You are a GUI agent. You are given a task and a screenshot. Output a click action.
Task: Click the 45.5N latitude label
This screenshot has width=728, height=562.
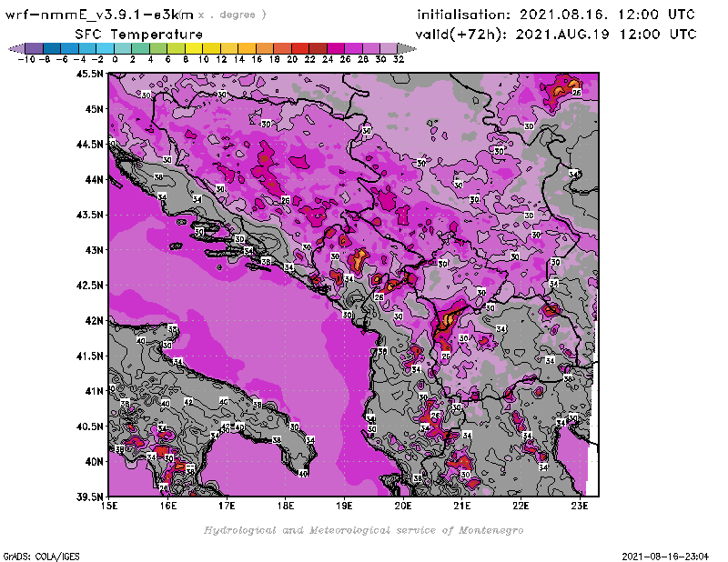pos(89,74)
